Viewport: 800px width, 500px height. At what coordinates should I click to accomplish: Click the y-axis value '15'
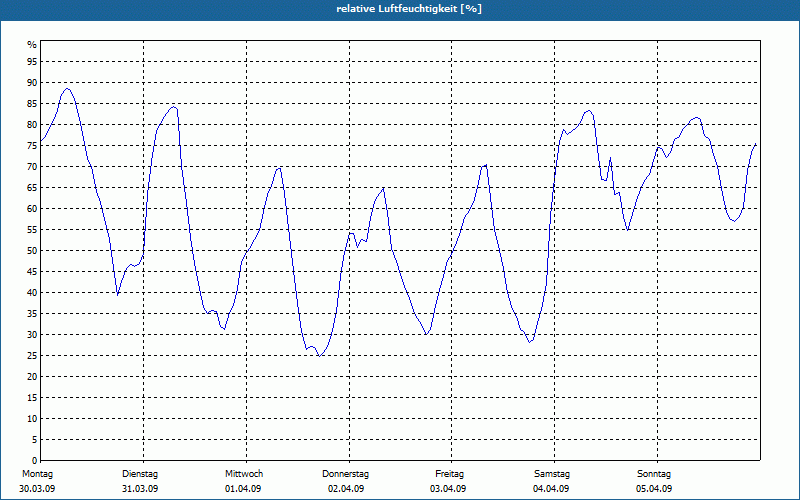(x=32, y=397)
